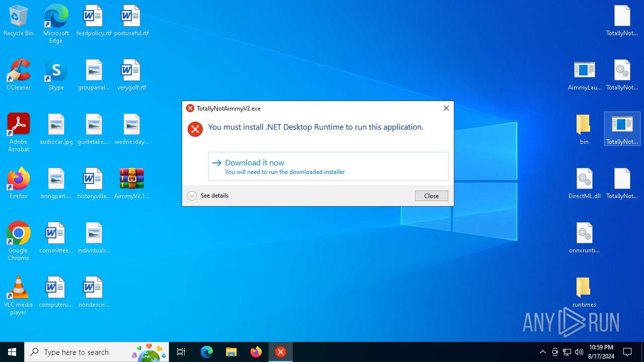
Task: Select the computero... Word document icon
Action: point(56,293)
